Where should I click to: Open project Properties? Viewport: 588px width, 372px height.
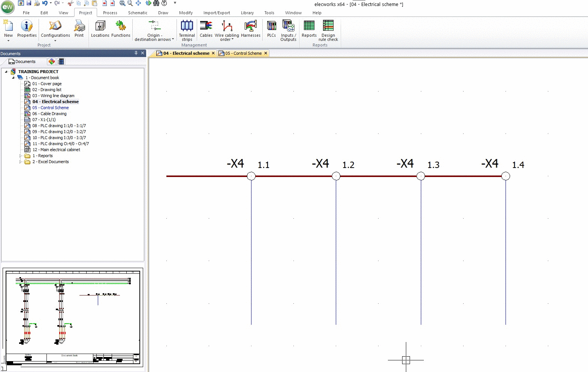click(x=27, y=29)
